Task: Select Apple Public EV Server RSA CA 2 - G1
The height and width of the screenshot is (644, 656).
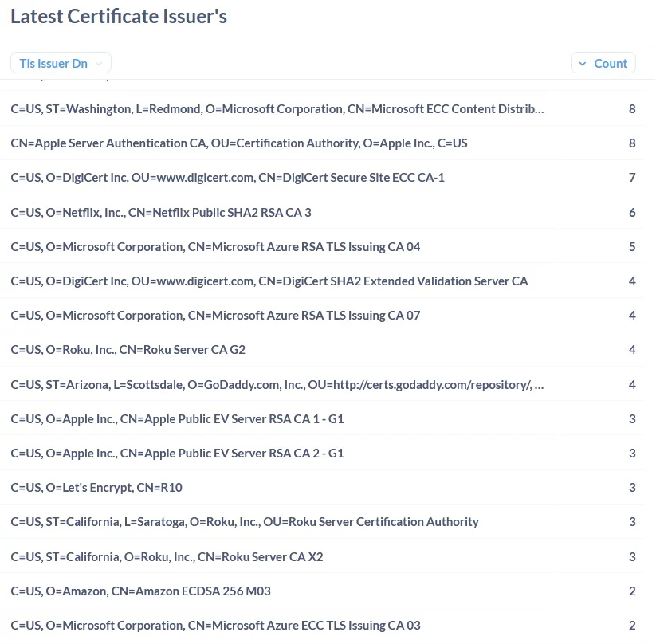Action: [322, 453]
